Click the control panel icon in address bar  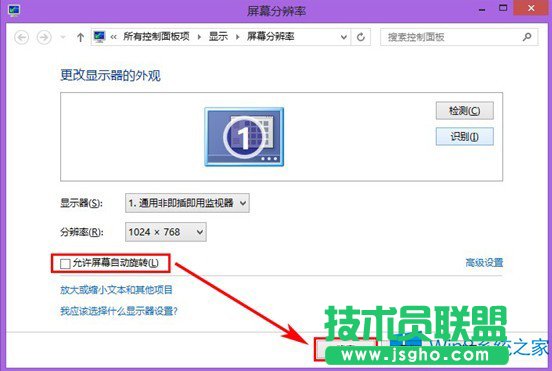pos(99,37)
